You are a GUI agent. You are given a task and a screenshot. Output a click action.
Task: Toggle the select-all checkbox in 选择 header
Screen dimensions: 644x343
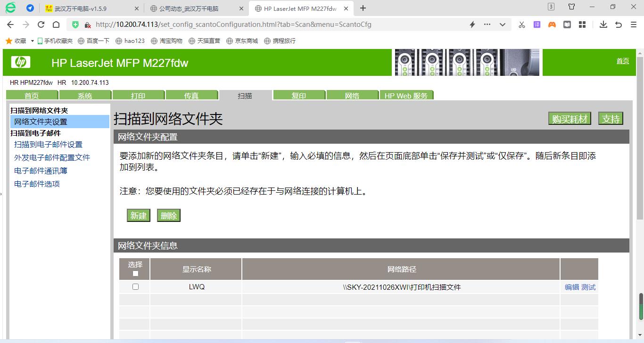click(135, 273)
